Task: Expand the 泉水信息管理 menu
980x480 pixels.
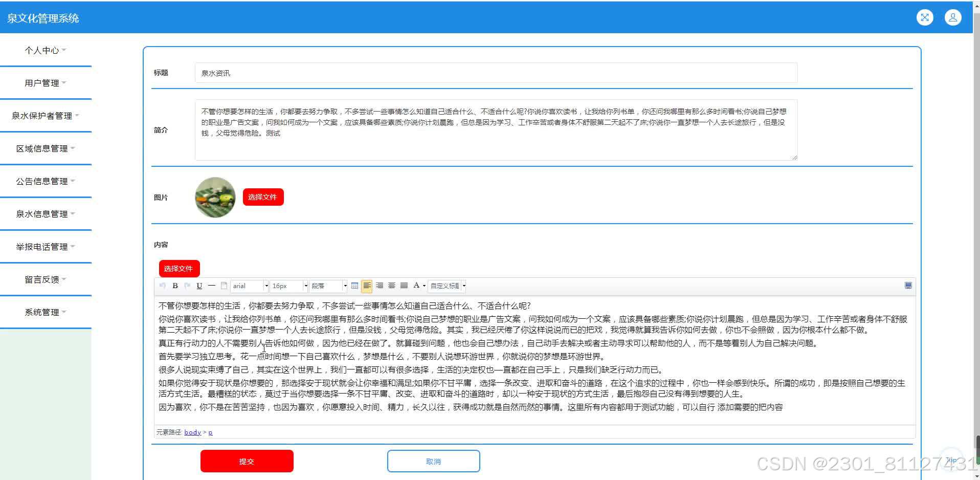Action: point(46,214)
